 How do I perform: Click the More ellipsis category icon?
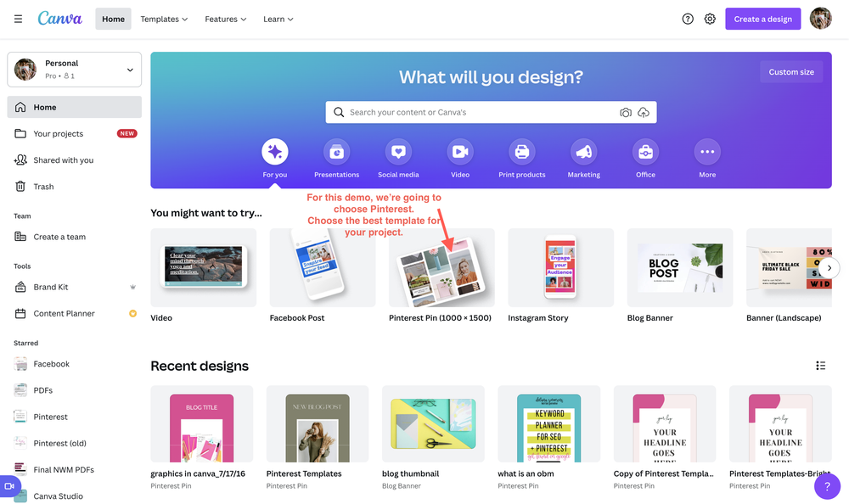(x=707, y=151)
